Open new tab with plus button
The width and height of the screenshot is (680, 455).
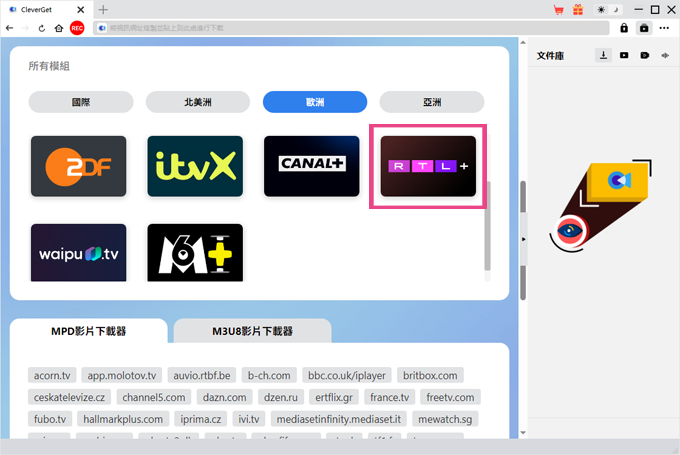[x=103, y=10]
